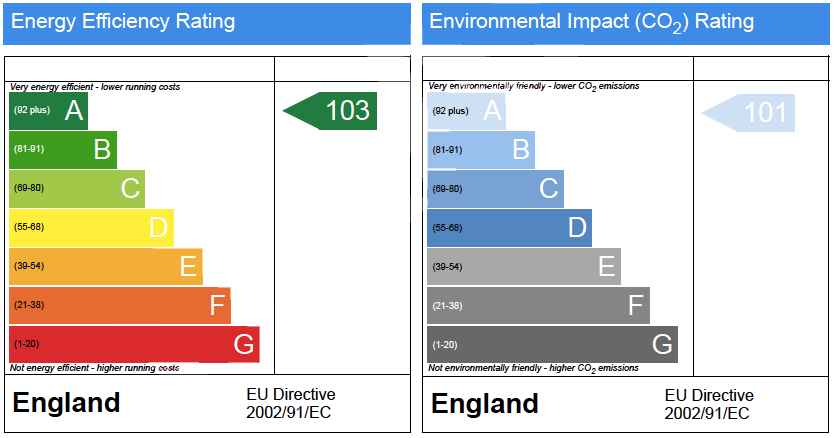Click EU Directive 2002/91/EC text under CO2 chart
834x438 pixels.
coord(709,404)
